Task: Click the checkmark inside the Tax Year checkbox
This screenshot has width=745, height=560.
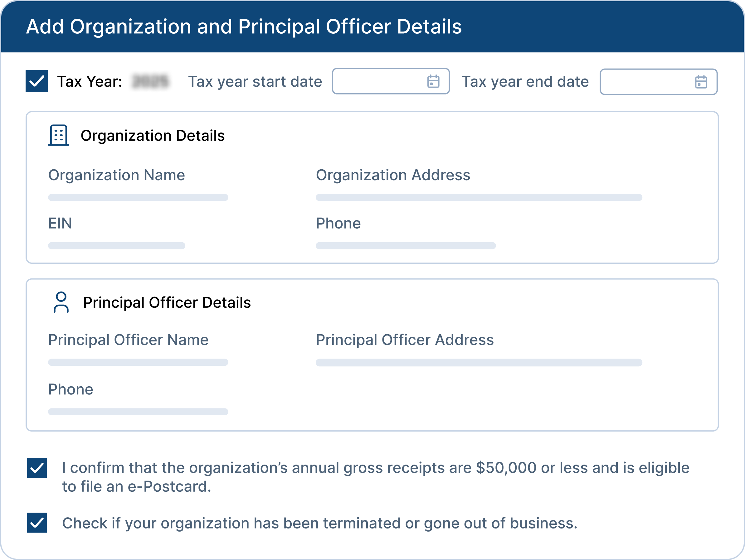Action: click(37, 81)
